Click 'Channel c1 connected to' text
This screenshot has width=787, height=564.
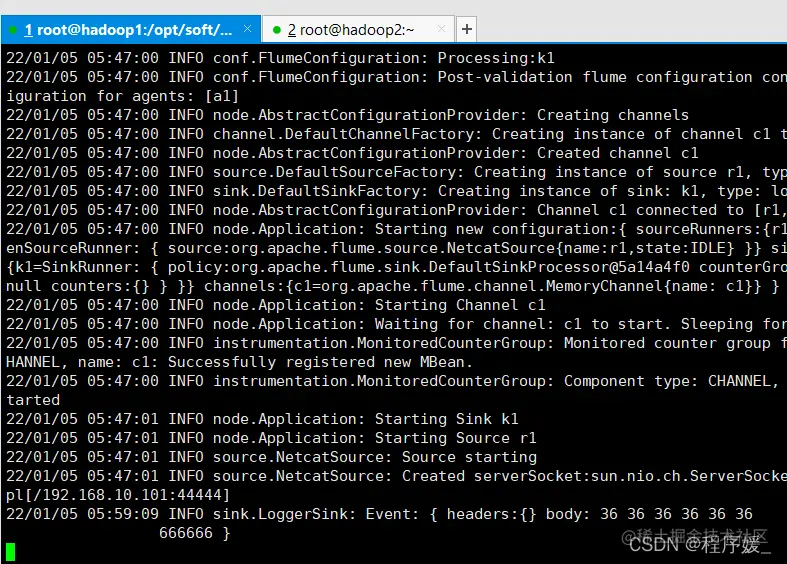click(640, 211)
